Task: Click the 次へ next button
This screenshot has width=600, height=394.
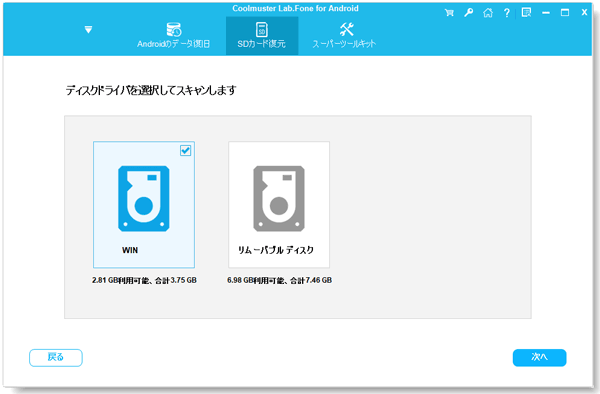Action: click(540, 358)
